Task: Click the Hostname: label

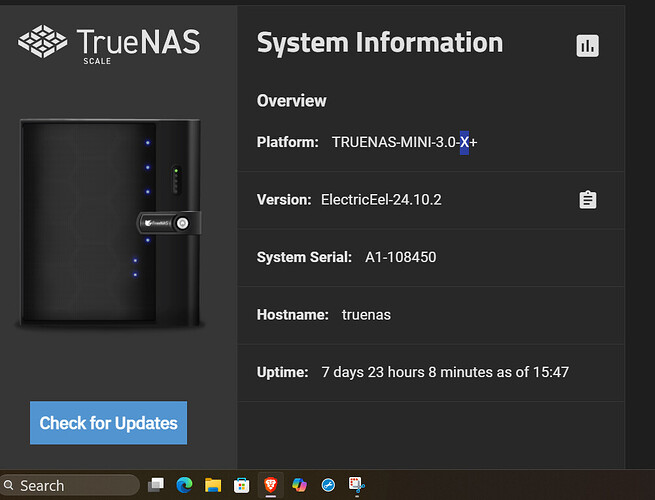Action: tap(292, 315)
